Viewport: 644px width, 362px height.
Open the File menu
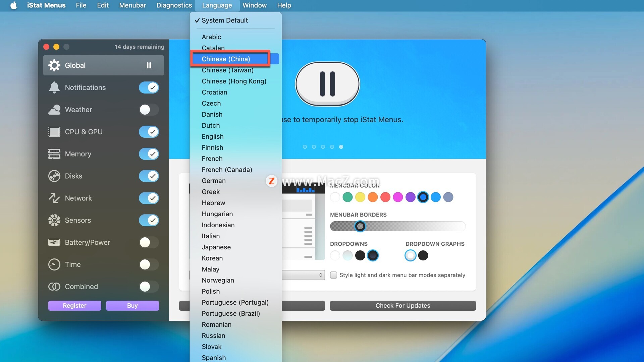pos(81,5)
